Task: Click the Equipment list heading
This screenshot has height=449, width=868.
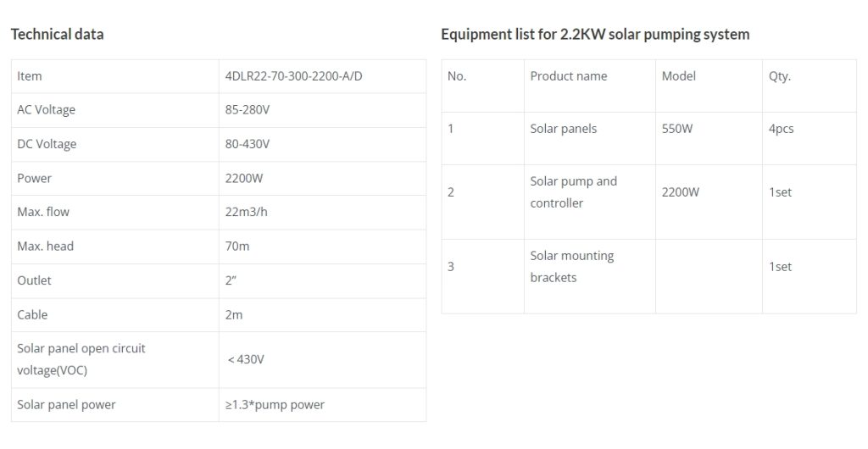Action: (595, 34)
